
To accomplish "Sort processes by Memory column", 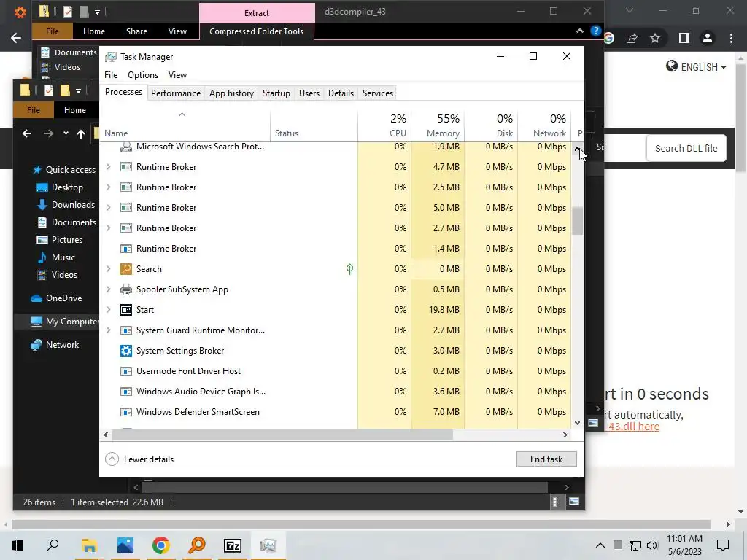I will pos(438,126).
